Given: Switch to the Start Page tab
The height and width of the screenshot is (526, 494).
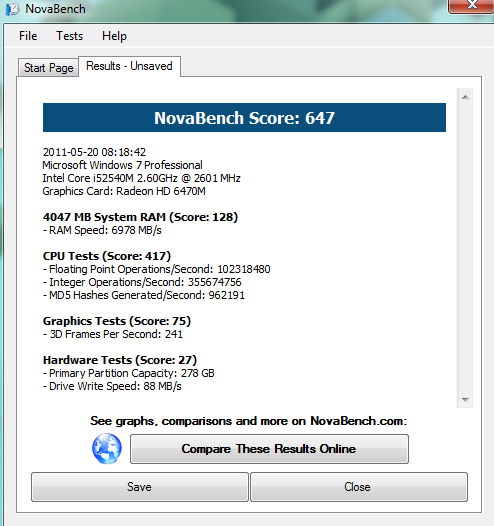Looking at the screenshot, I should pos(48,68).
